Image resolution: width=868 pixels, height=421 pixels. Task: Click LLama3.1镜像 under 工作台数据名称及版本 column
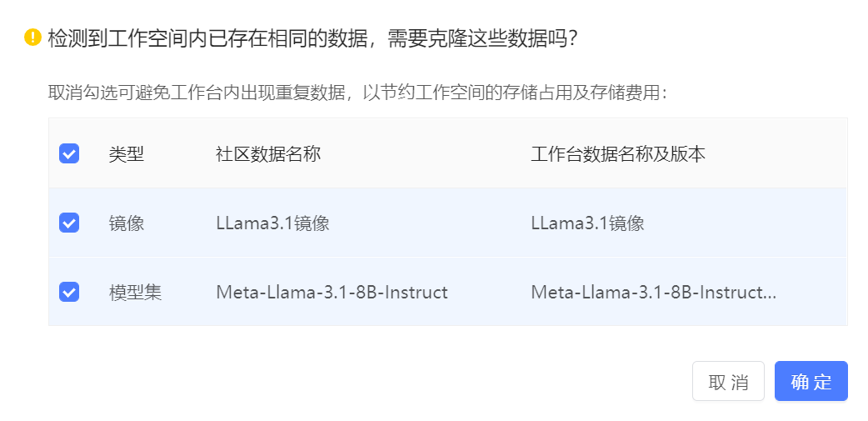point(588,223)
